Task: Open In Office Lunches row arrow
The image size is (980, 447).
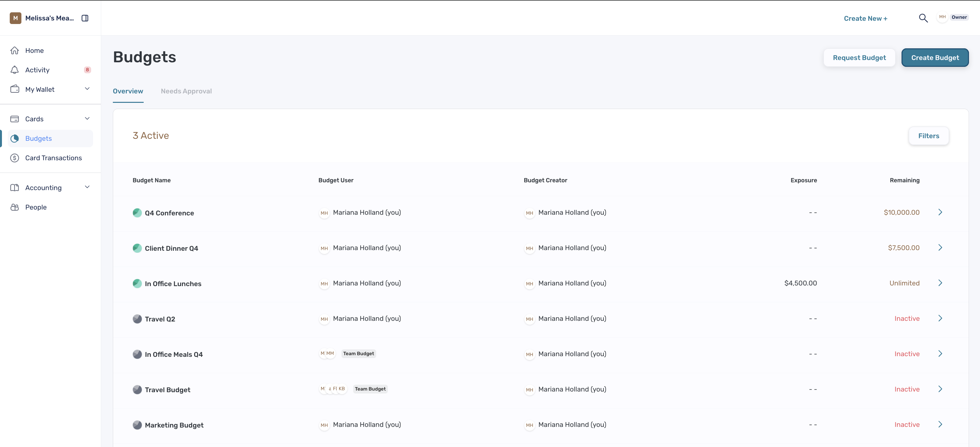Action: pyautogui.click(x=940, y=283)
